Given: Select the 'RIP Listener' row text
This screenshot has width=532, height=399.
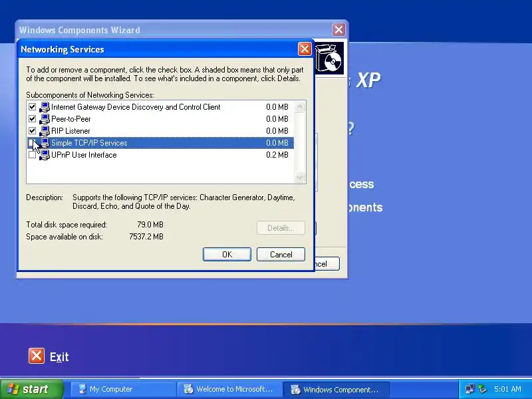Looking at the screenshot, I should (x=70, y=131).
